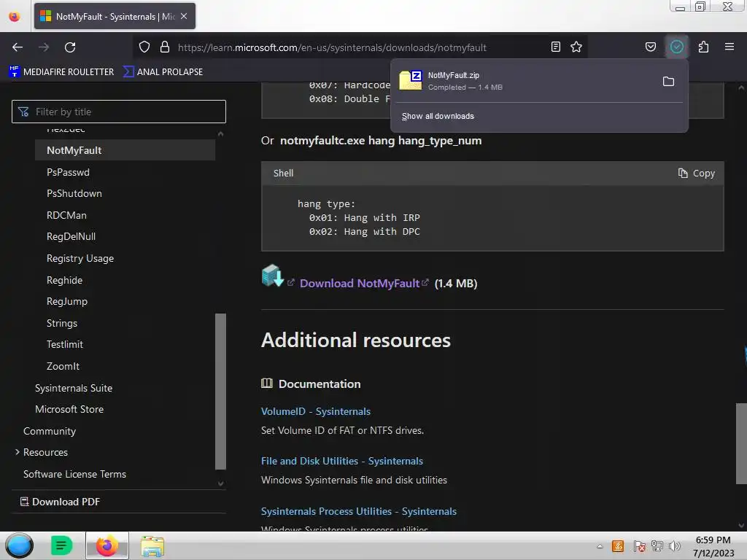Open RDCMan in the sidebar

tap(66, 215)
